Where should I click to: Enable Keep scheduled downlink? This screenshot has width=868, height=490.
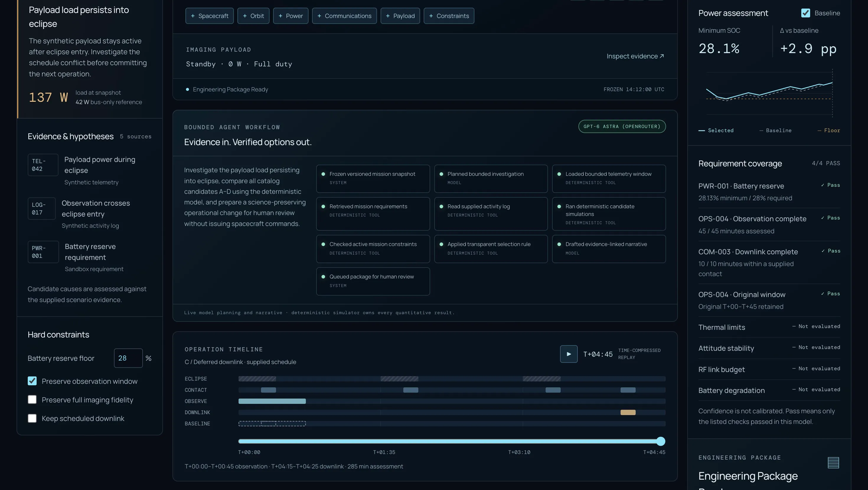[32, 418]
